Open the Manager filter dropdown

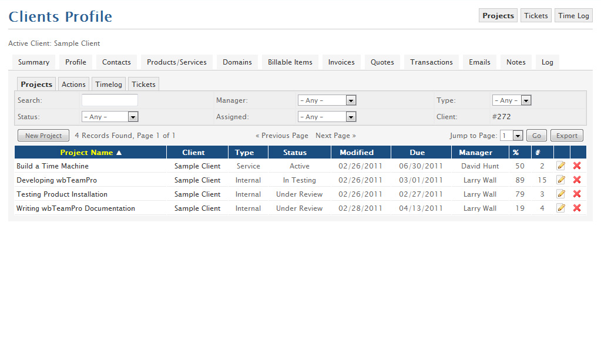[x=327, y=100]
